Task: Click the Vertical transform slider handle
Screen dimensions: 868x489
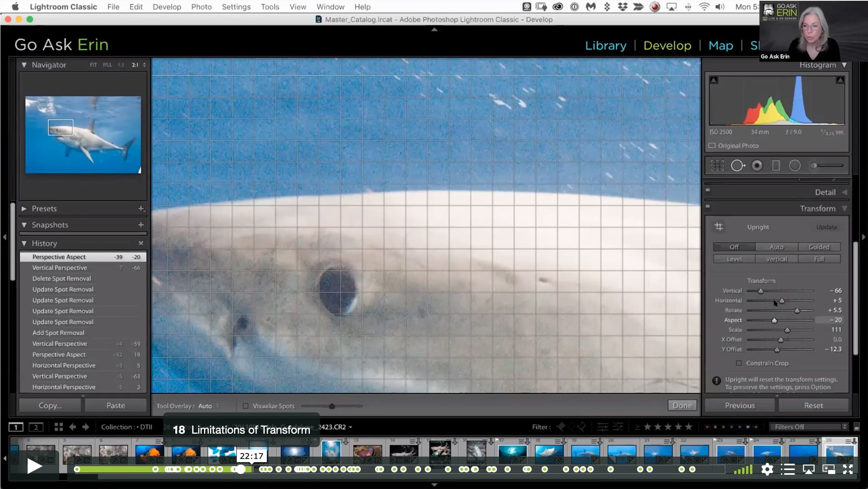Action: point(761,291)
